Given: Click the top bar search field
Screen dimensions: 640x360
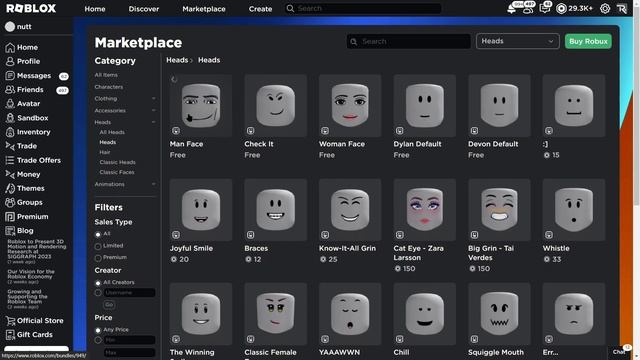Looking at the screenshot, I should coord(363,8).
